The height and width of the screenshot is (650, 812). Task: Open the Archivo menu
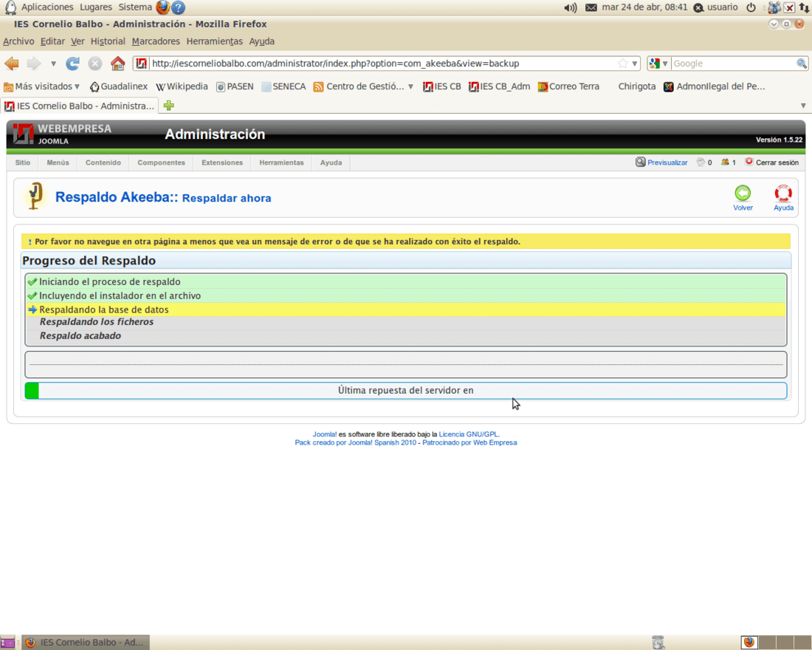click(18, 41)
